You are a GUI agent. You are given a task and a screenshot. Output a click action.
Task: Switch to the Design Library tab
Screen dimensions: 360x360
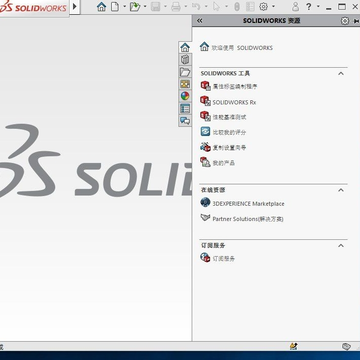pos(185,60)
